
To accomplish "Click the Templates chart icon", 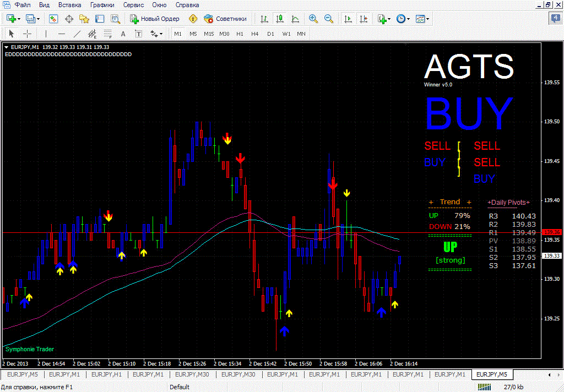I will point(420,19).
